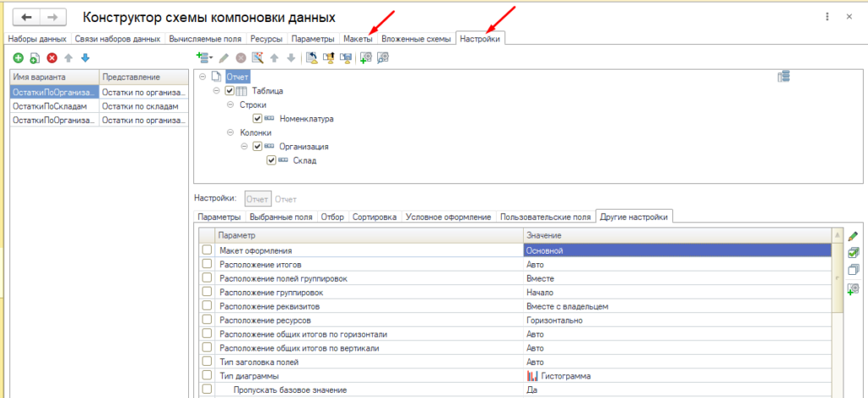The image size is (868, 398).
Task: Check all parameters with green-checkmark boxes icon
Action: pos(853,252)
